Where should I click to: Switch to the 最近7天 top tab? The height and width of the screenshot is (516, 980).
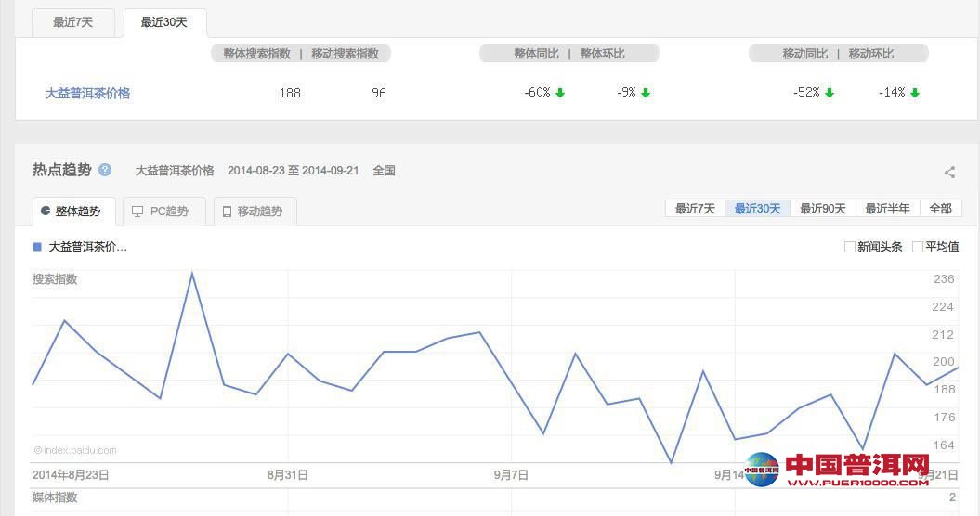(73, 22)
